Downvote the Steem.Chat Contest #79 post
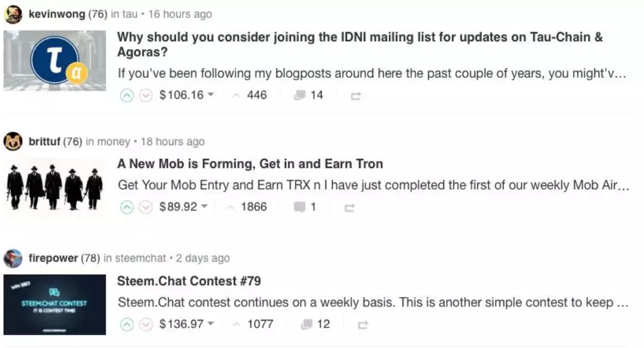644x348 pixels. [x=145, y=324]
